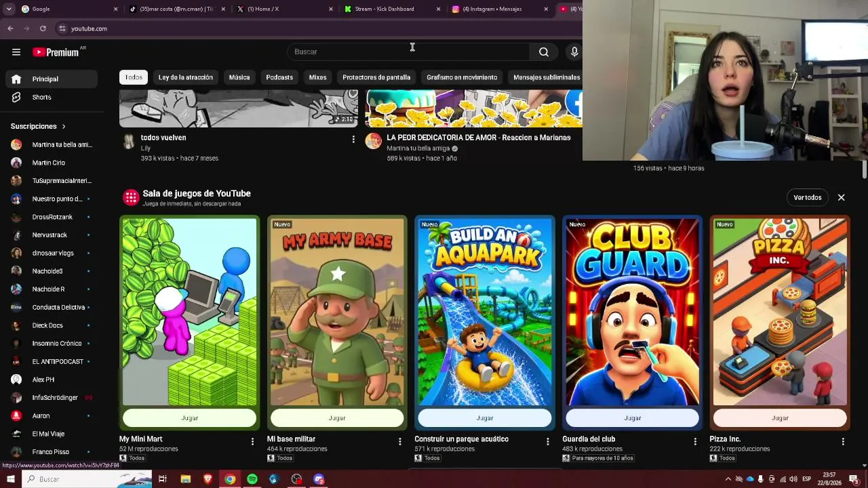Switch to Chrome on the taskbar
This screenshot has width=868, height=488.
[x=230, y=479]
